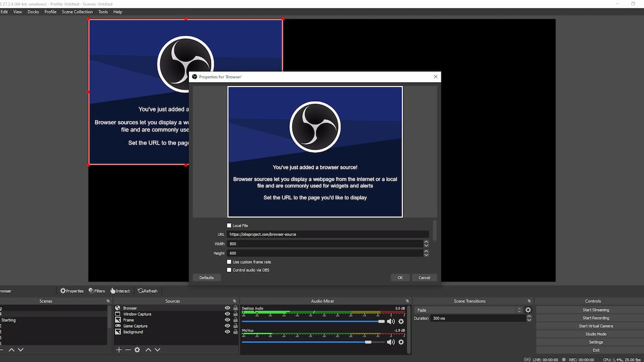Mute the Desktop Audio speaker icon
Viewport: 644px width, 362px height.
click(391, 321)
